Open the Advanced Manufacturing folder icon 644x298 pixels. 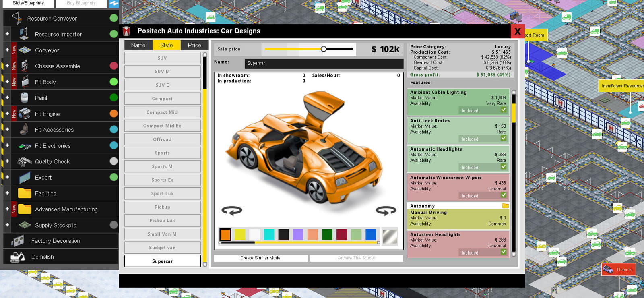click(x=25, y=209)
